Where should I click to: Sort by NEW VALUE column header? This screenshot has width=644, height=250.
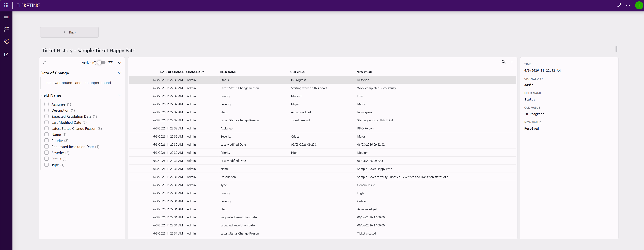coord(365,72)
